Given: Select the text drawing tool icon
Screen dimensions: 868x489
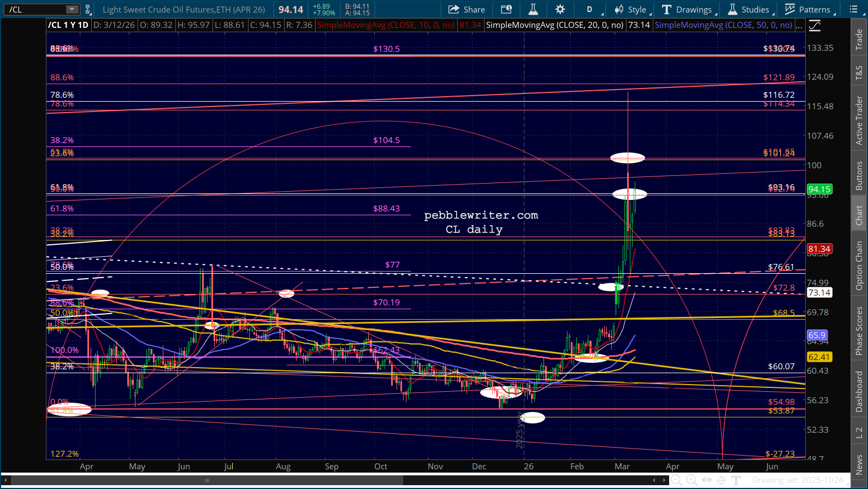Looking at the screenshot, I should tap(736, 480).
